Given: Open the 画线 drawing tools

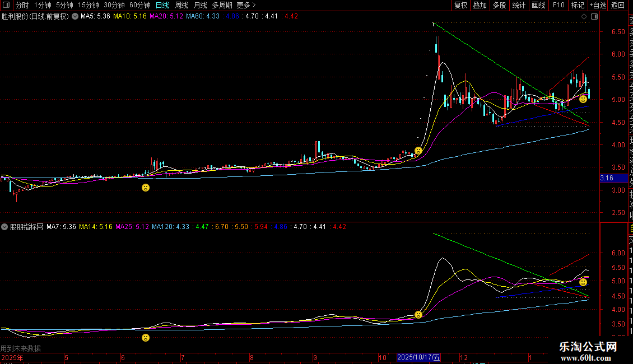Looking at the screenshot, I should 538,5.
